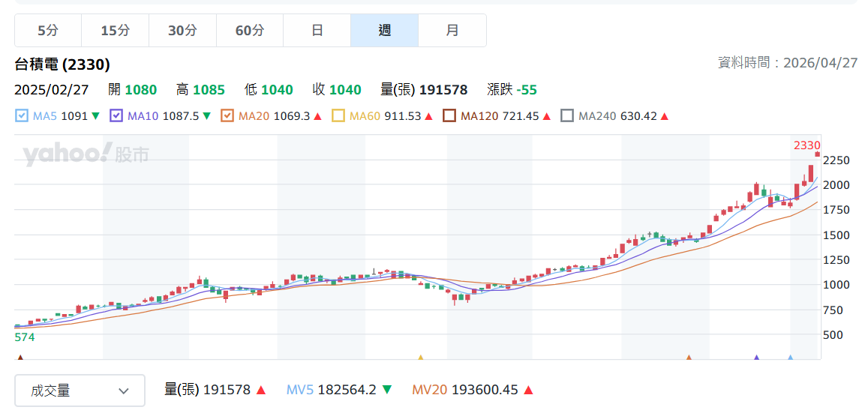
Task: Switch to the 60分 interval tab
Action: coord(250,31)
